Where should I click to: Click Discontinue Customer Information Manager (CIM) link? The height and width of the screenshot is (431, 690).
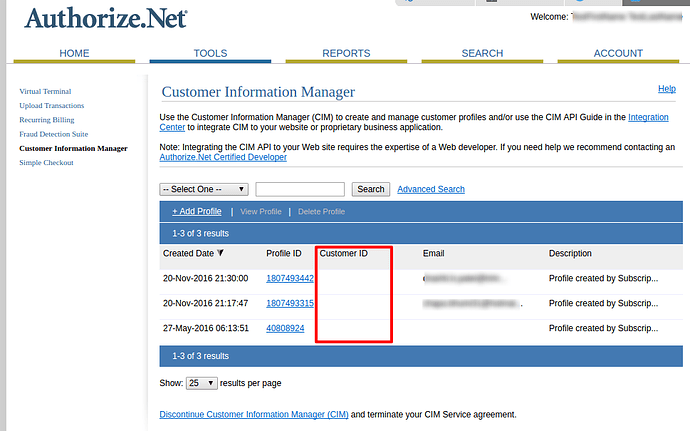click(254, 415)
